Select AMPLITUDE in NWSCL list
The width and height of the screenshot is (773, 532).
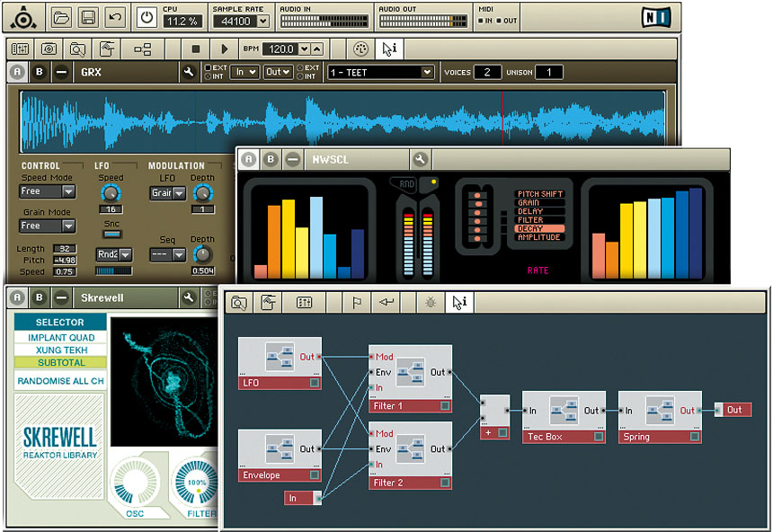540,237
